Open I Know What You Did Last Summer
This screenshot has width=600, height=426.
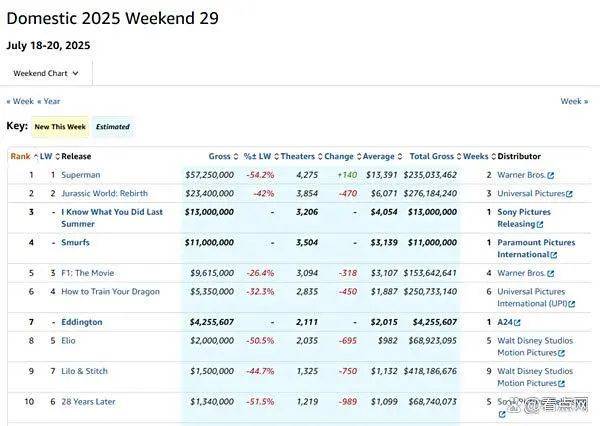[x=112, y=218]
